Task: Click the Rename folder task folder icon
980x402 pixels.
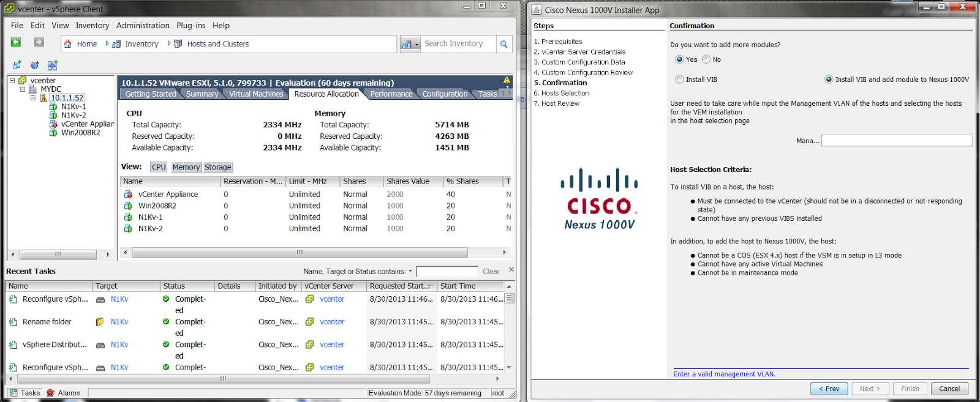Action: [x=100, y=322]
